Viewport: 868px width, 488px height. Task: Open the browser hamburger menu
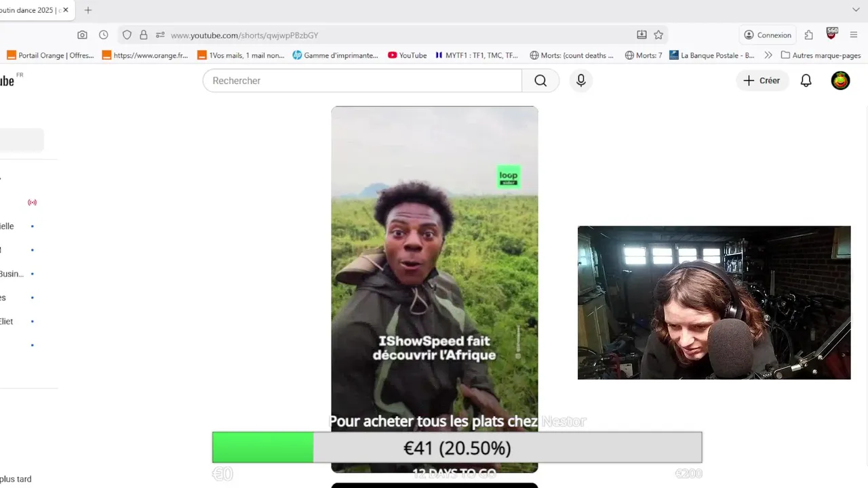(854, 35)
